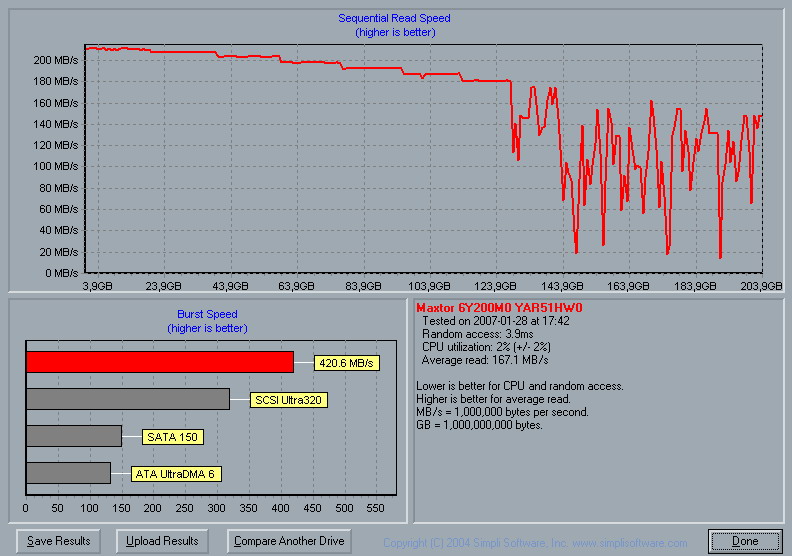Click the 3,9GB x-axis label
The height and width of the screenshot is (556, 792).
click(97, 286)
